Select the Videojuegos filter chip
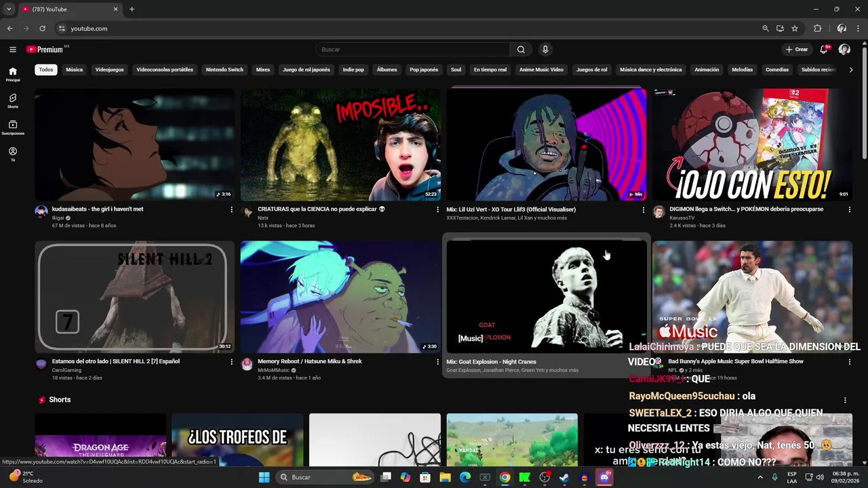This screenshot has height=488, width=868. (110, 70)
